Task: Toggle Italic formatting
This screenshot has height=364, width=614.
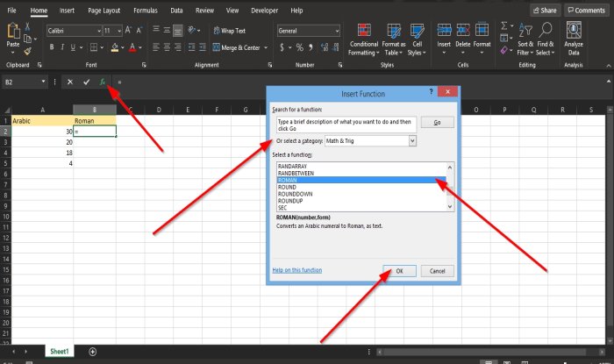Action: click(x=62, y=47)
